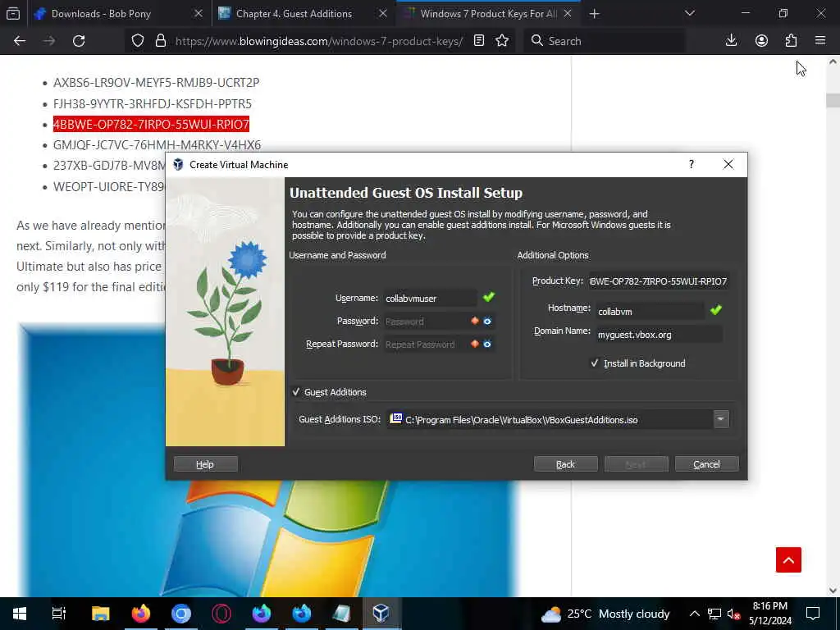Open the Firefox hamburger menu
Viewport: 840px width, 630px height.
[820, 41]
